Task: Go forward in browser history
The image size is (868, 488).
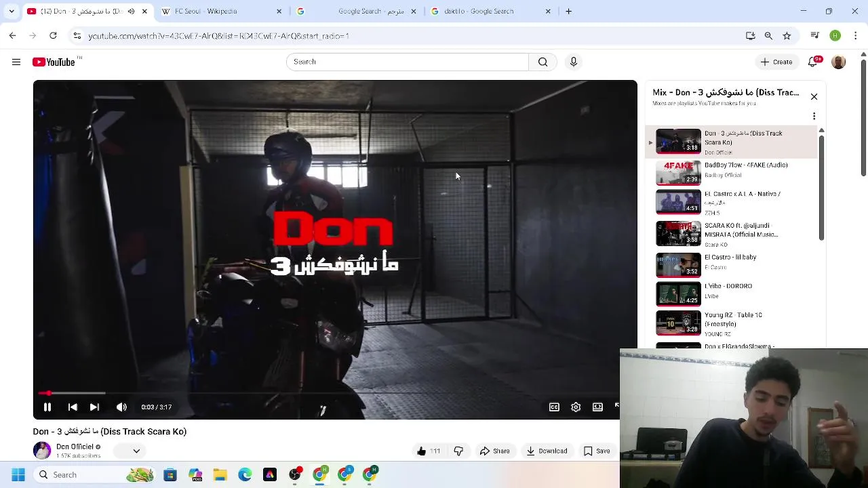Action: tap(33, 35)
